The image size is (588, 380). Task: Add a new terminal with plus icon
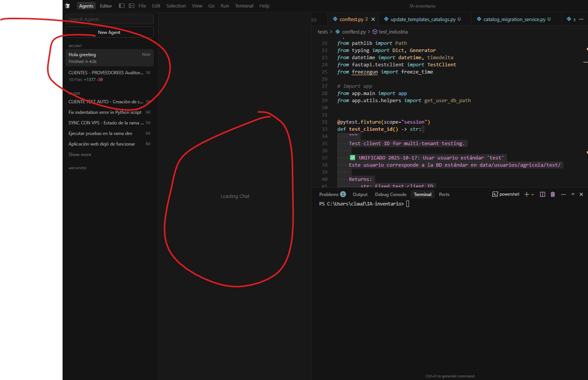[527, 195]
